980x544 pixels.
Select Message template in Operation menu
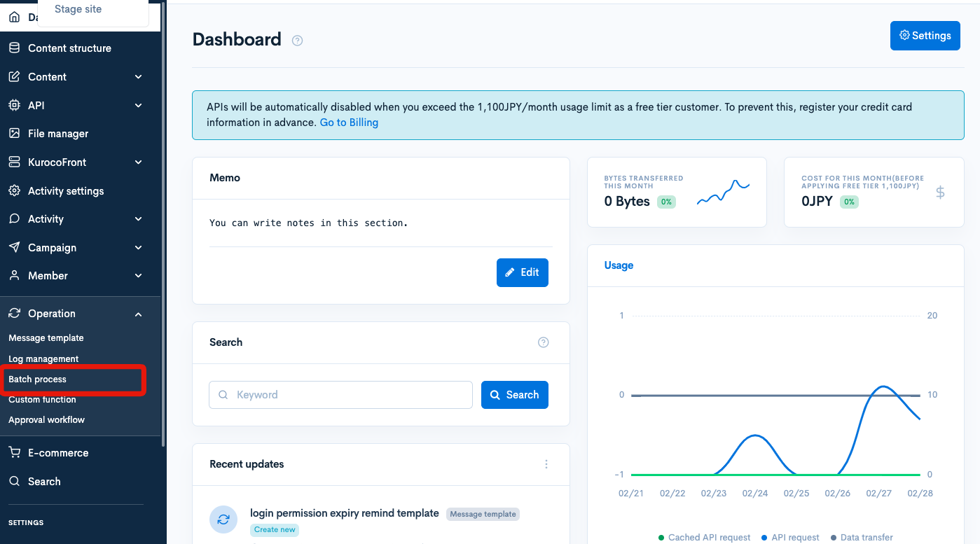pos(46,338)
